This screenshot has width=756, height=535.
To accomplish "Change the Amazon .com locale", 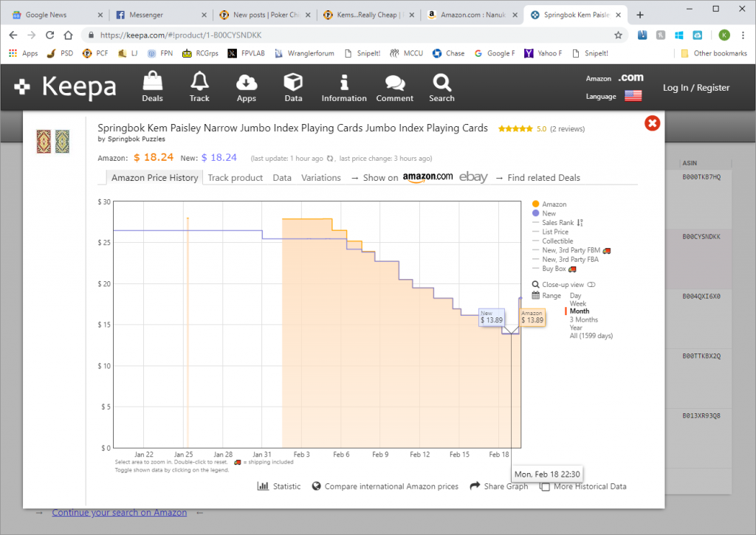I will tap(630, 77).
